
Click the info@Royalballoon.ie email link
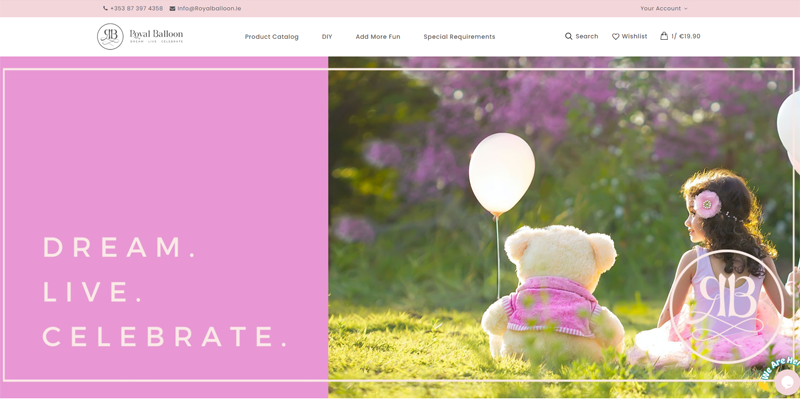(x=209, y=9)
